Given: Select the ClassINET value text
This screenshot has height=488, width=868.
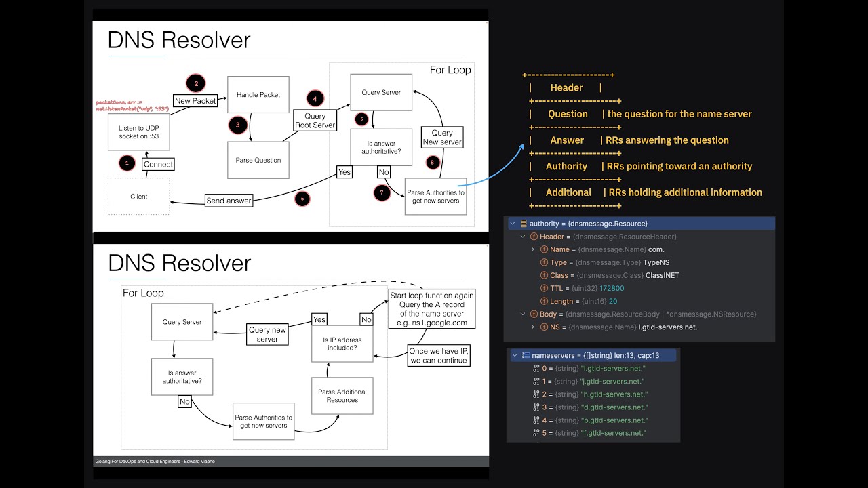Looking at the screenshot, I should pos(661,275).
